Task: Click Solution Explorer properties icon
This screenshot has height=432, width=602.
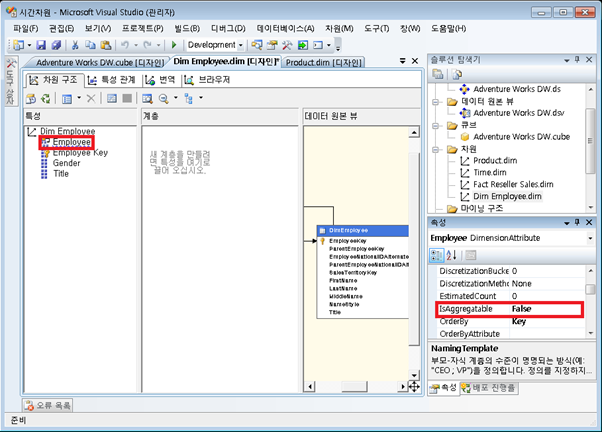Action: click(438, 74)
